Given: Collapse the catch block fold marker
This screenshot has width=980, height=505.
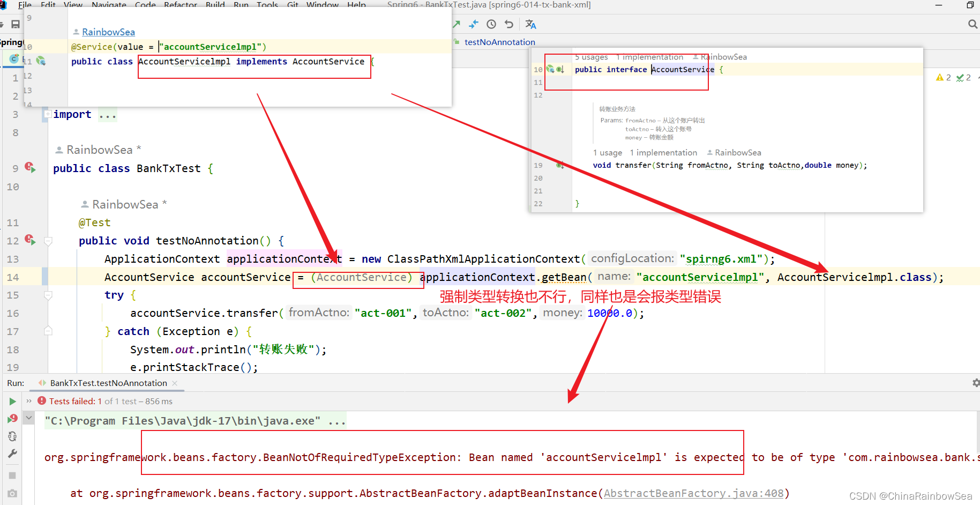Looking at the screenshot, I should pos(48,331).
